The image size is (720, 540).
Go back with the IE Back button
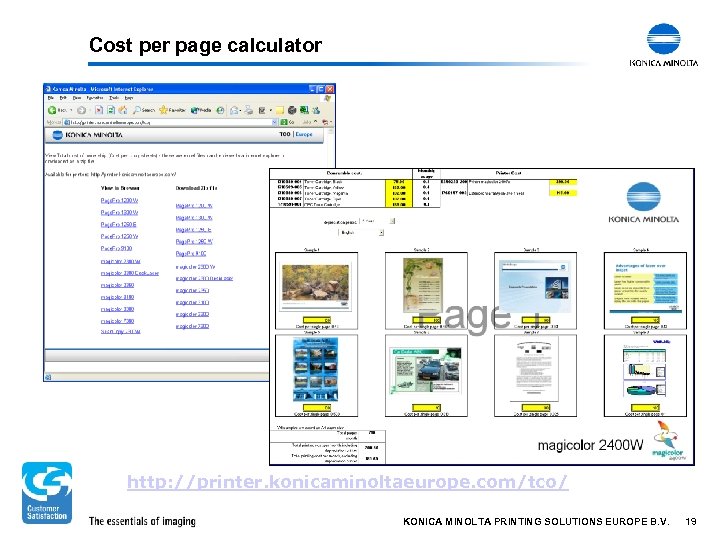coord(56,110)
